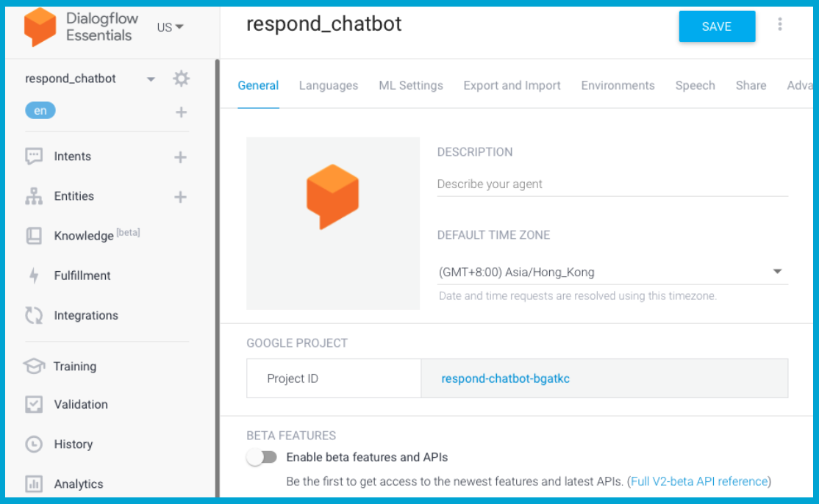Image resolution: width=819 pixels, height=504 pixels.
Task: Click the Entities hierarchy icon
Action: [34, 196]
